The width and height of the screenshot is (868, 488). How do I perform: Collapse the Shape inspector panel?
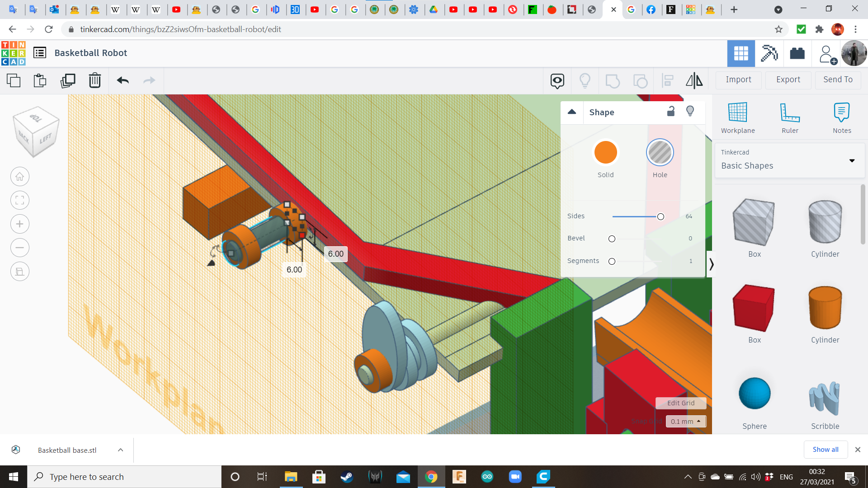(571, 112)
